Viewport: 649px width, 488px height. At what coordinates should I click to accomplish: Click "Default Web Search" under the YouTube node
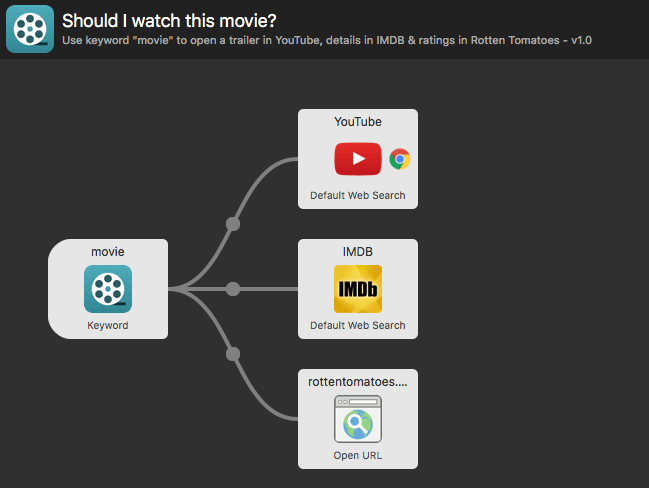(358, 195)
